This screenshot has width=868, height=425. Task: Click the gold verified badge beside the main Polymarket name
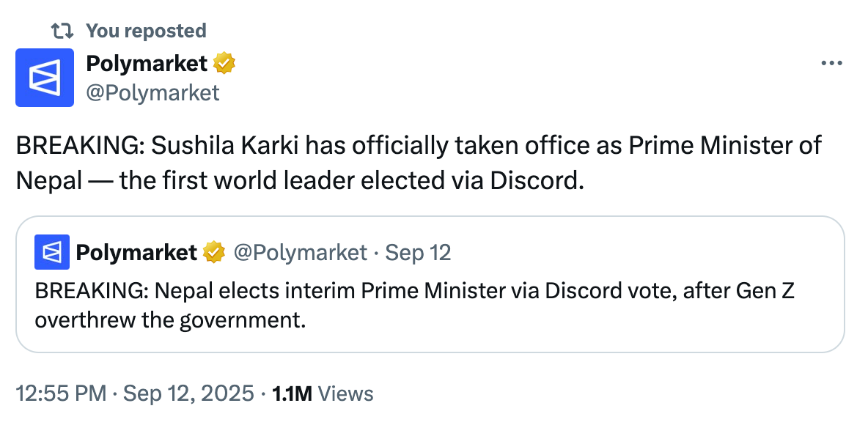click(224, 64)
